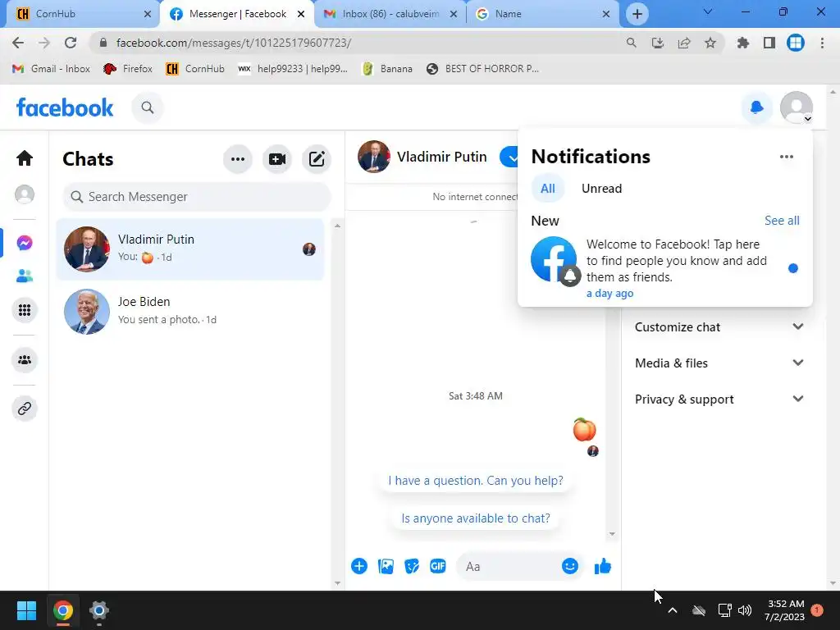This screenshot has height=630, width=840.
Task: Open Firefox bookmark
Action: coord(129,69)
